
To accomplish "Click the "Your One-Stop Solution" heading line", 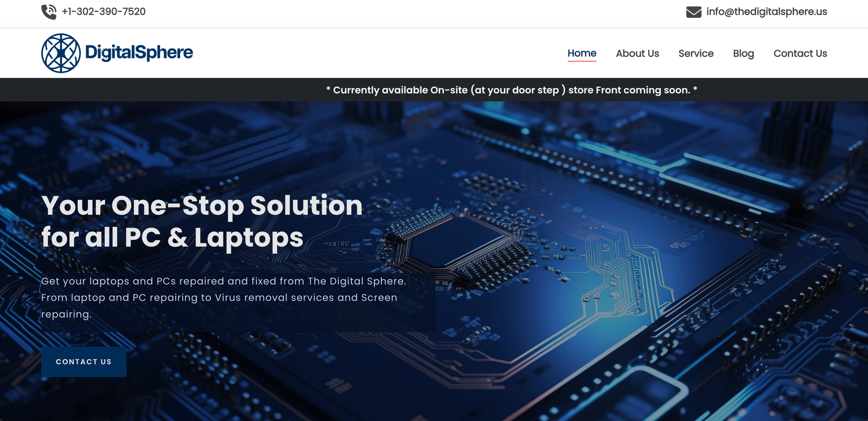I will (x=202, y=206).
